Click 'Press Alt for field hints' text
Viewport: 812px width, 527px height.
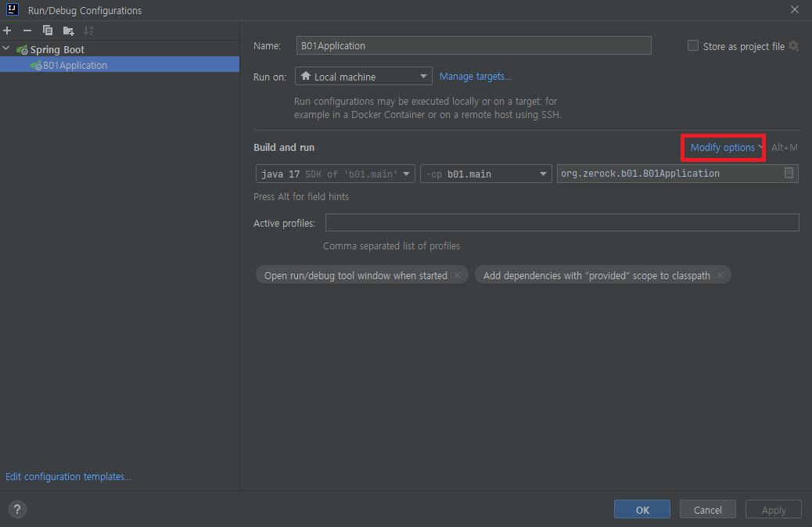click(301, 197)
